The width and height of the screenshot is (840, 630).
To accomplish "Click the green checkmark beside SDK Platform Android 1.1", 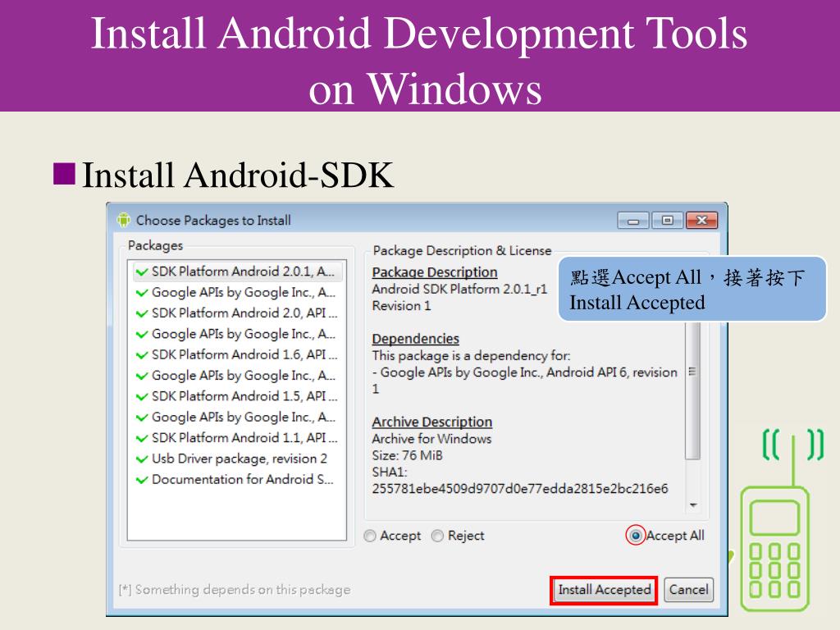I will [x=142, y=438].
